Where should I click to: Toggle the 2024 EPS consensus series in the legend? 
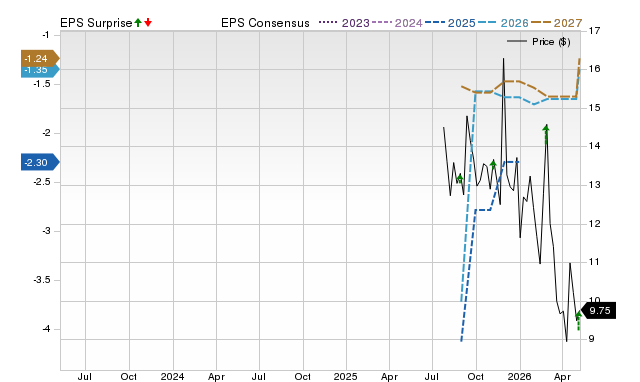pyautogui.click(x=397, y=23)
